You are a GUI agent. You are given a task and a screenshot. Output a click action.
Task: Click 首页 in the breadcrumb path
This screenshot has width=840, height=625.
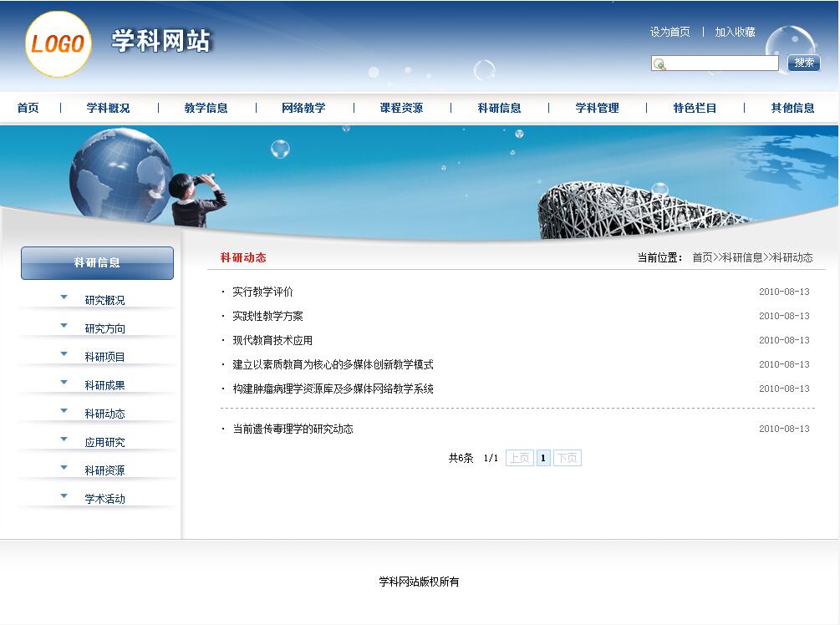pos(702,257)
